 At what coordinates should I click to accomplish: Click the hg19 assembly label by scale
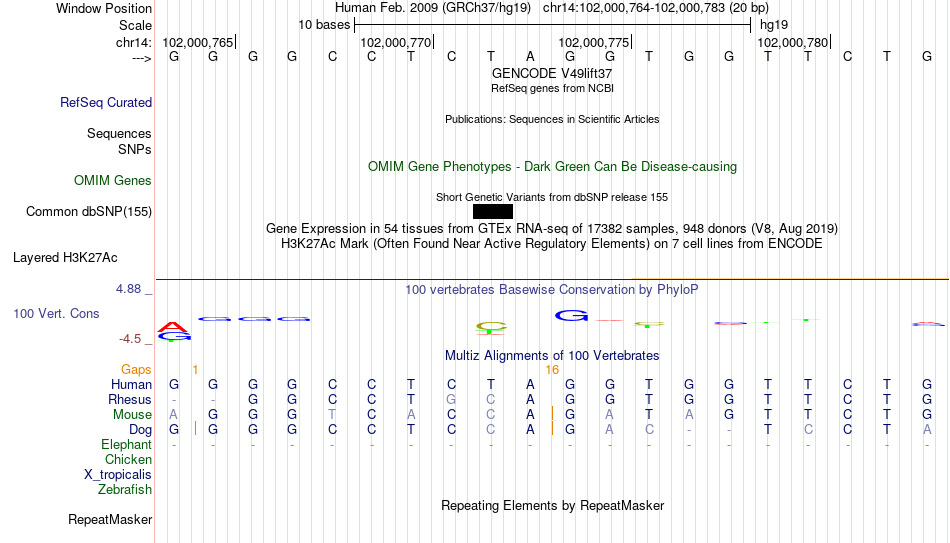[774, 25]
